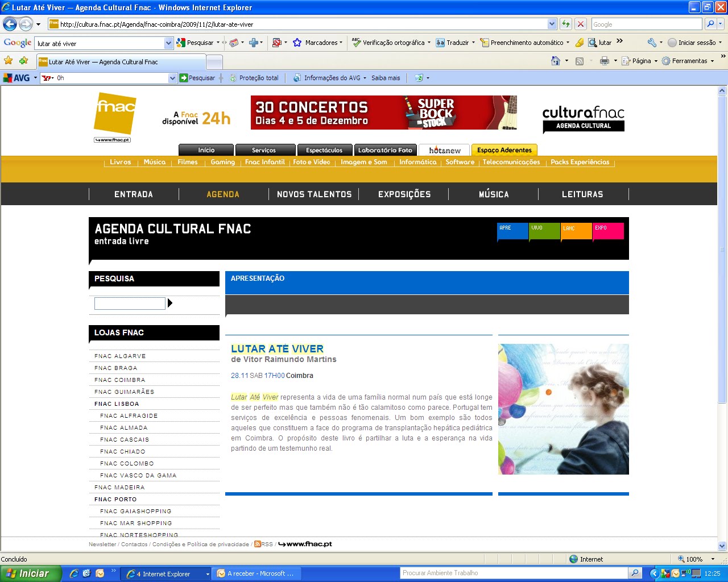Open the Home icon in command bar
The width and height of the screenshot is (728, 582).
(556, 61)
